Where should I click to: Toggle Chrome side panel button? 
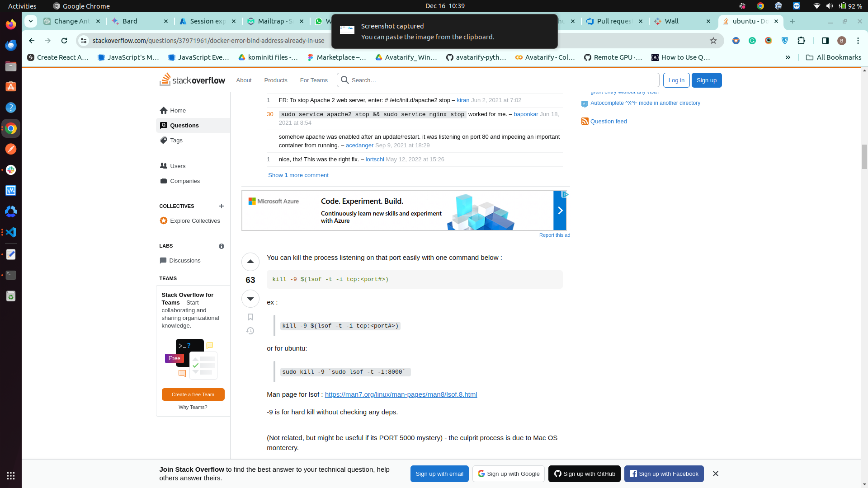pos(825,41)
